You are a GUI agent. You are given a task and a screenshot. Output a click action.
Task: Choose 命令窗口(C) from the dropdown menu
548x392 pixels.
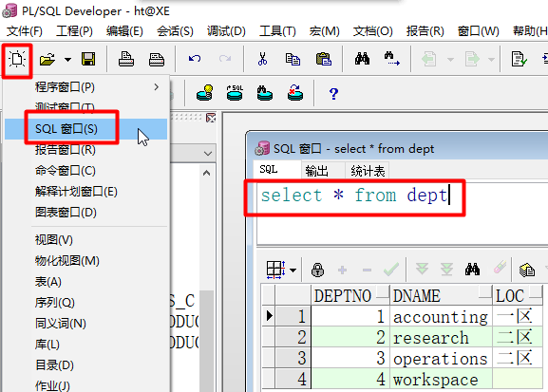[x=86, y=171]
